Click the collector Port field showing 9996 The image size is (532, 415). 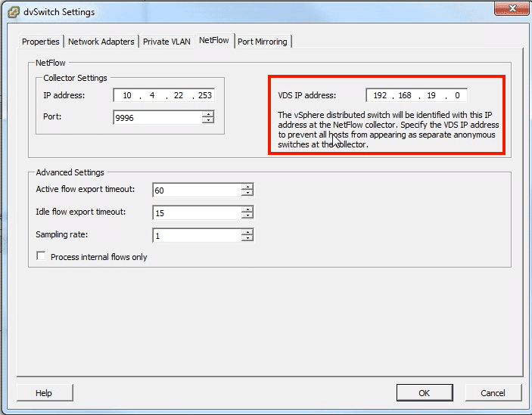157,118
